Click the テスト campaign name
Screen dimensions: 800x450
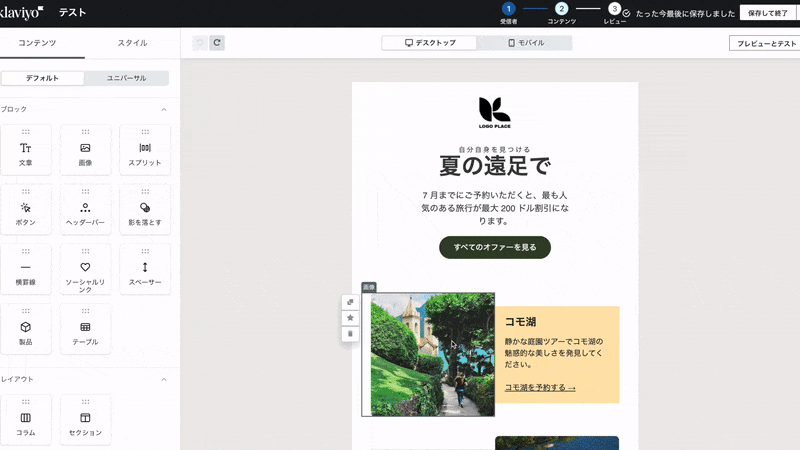coord(72,12)
